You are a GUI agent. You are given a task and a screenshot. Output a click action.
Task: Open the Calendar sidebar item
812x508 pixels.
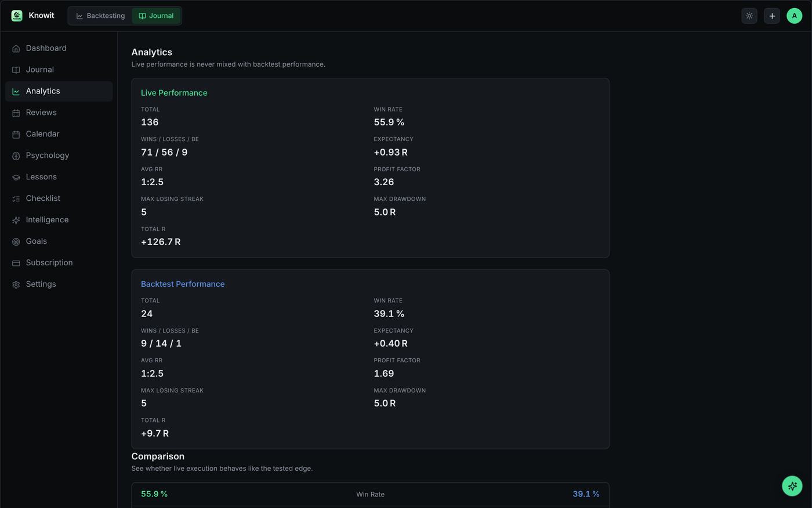pyautogui.click(x=59, y=134)
